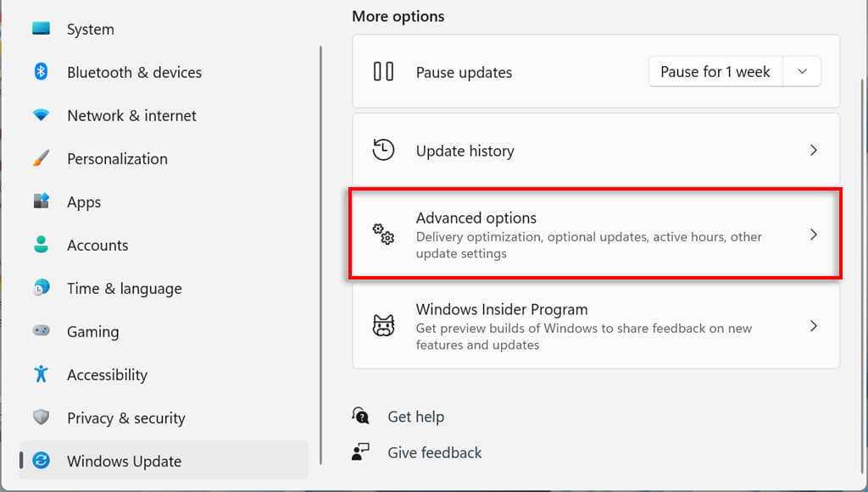The image size is (868, 492).
Task: Click the System monitor icon in sidebar
Action: point(41,29)
